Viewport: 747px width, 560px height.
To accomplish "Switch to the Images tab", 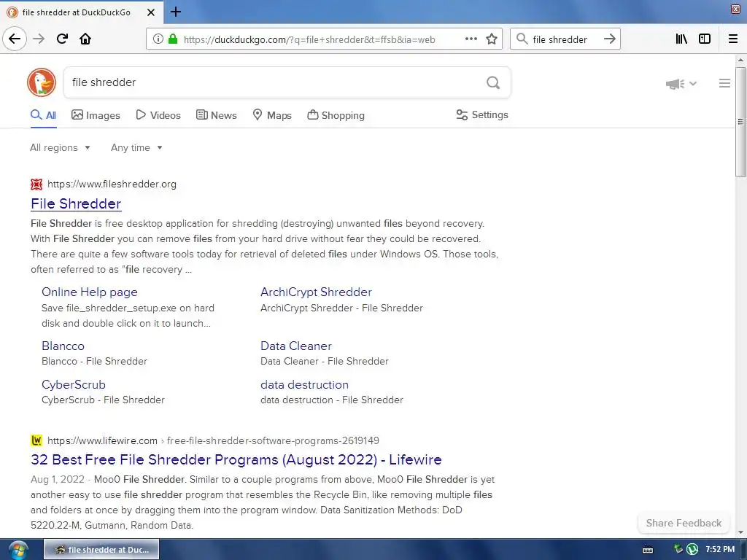I will (x=96, y=115).
